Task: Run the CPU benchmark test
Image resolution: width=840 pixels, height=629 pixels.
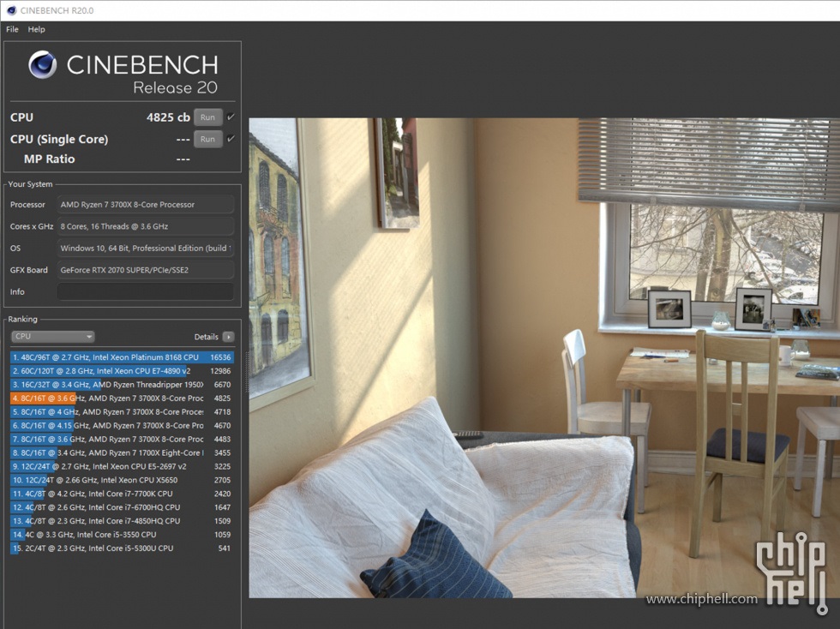Action: tap(207, 117)
